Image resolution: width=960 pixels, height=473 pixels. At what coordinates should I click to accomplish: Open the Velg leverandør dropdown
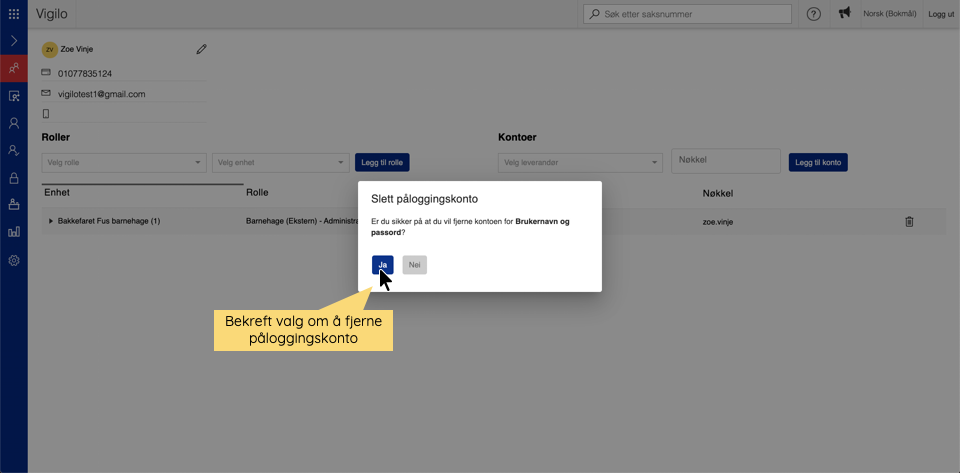tap(580, 162)
